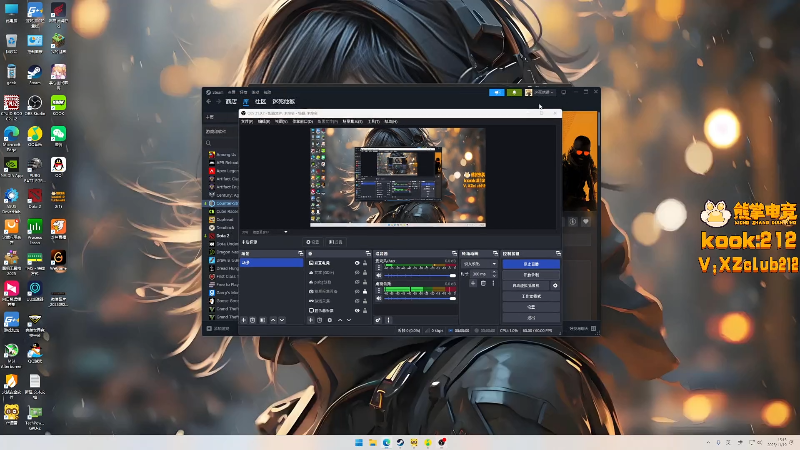
Task: Move source up arrow in Sources panel
Action: pyautogui.click(x=340, y=320)
